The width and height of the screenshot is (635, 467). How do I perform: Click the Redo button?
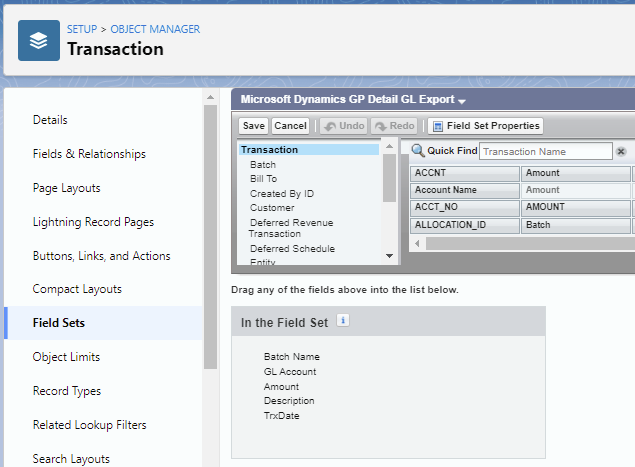(x=393, y=126)
